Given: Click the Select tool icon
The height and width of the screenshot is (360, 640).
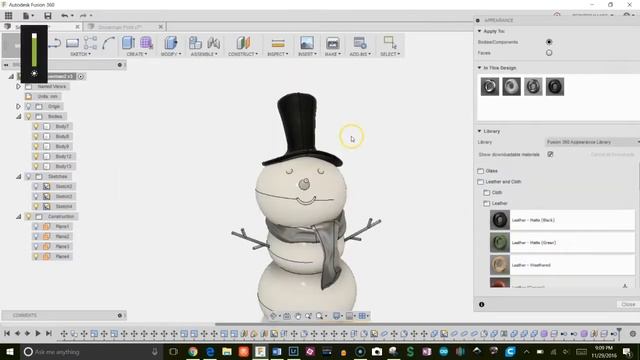Looking at the screenshot, I should [x=390, y=42].
